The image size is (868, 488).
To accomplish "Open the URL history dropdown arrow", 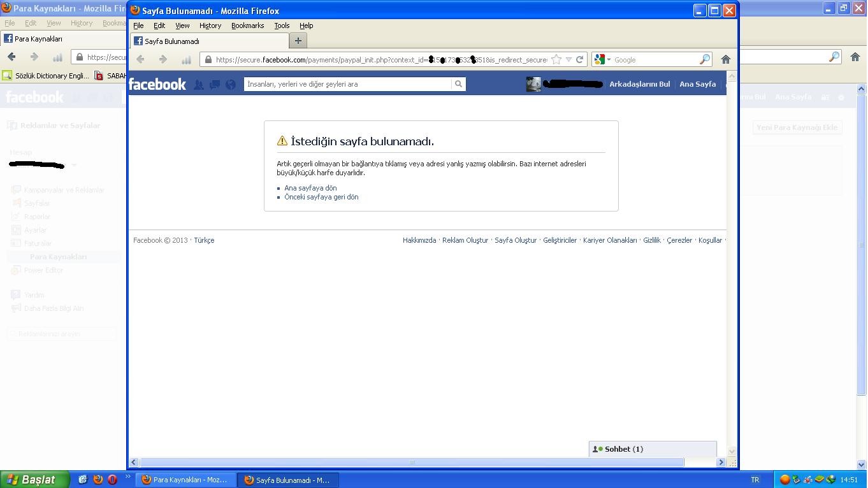I will [568, 59].
